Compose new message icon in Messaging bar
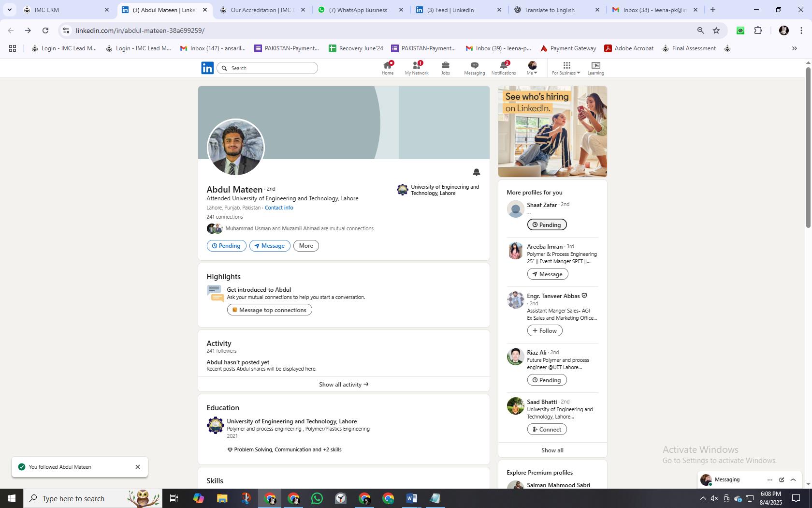 pyautogui.click(x=782, y=480)
